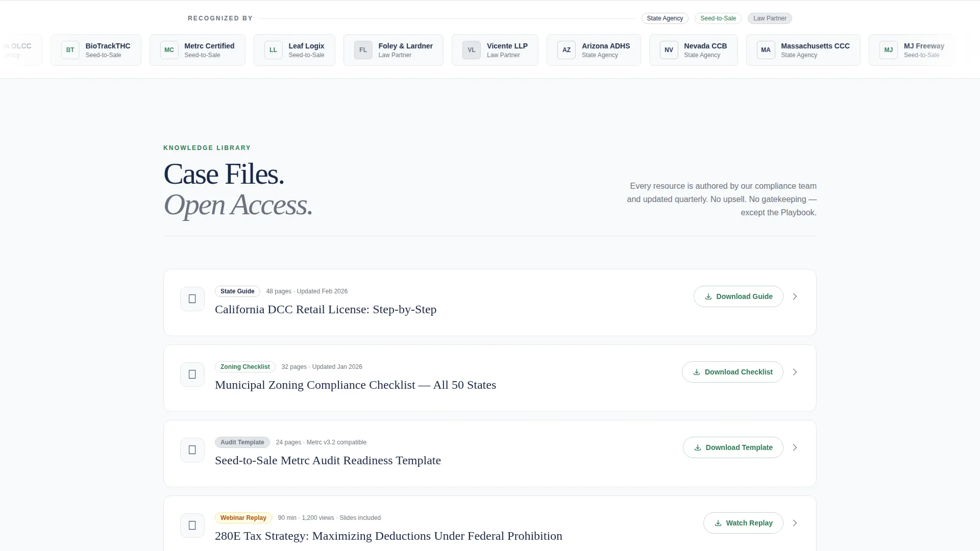Toggle the State Agency filter chip
This screenshot has height=551, width=980.
point(665,18)
